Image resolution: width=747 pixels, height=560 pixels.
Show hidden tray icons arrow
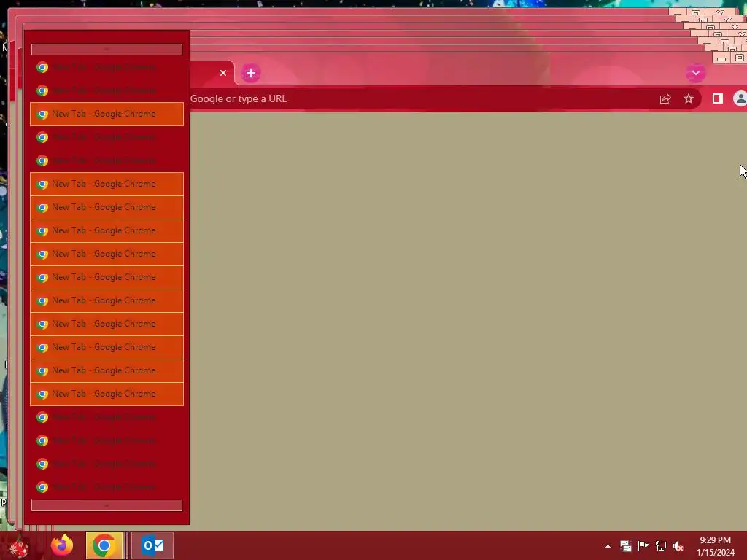[x=608, y=546]
